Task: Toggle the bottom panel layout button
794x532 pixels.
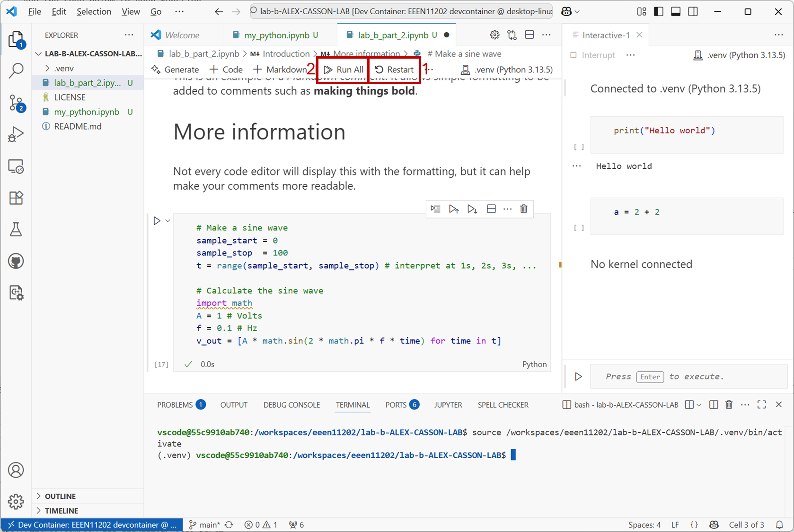Action: 676,11
